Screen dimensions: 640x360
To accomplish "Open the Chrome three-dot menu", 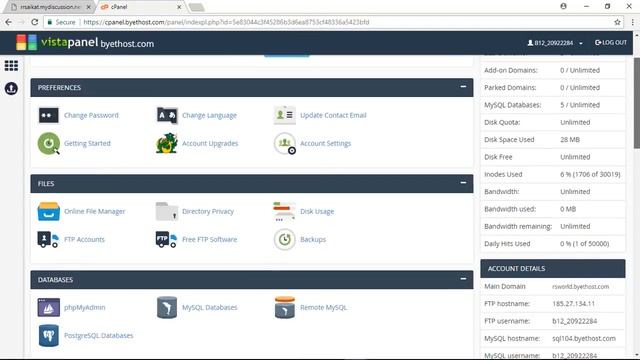I will pos(633,22).
